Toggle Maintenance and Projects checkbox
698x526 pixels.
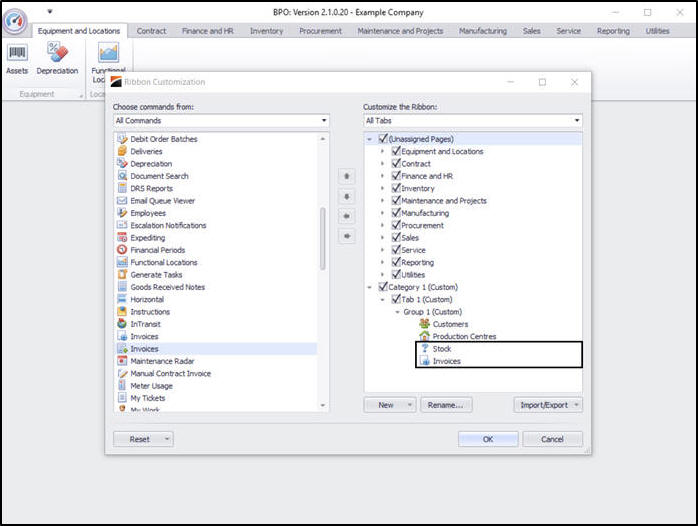pyautogui.click(x=396, y=200)
